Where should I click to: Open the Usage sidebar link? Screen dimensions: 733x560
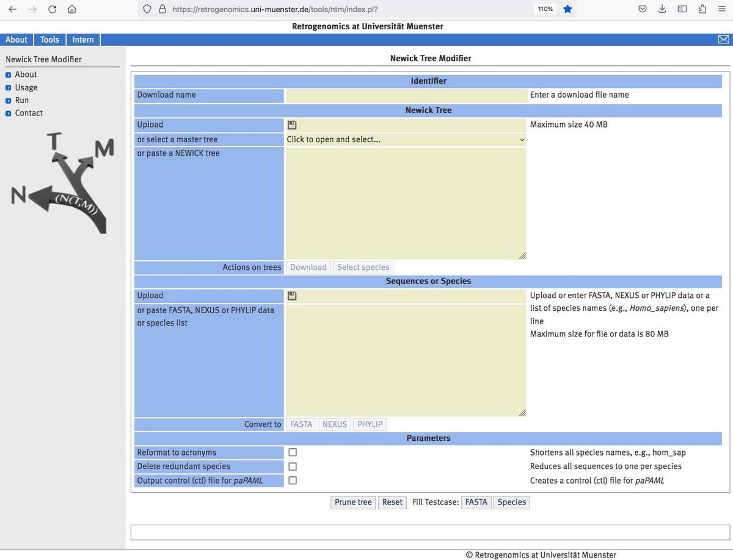pos(26,87)
